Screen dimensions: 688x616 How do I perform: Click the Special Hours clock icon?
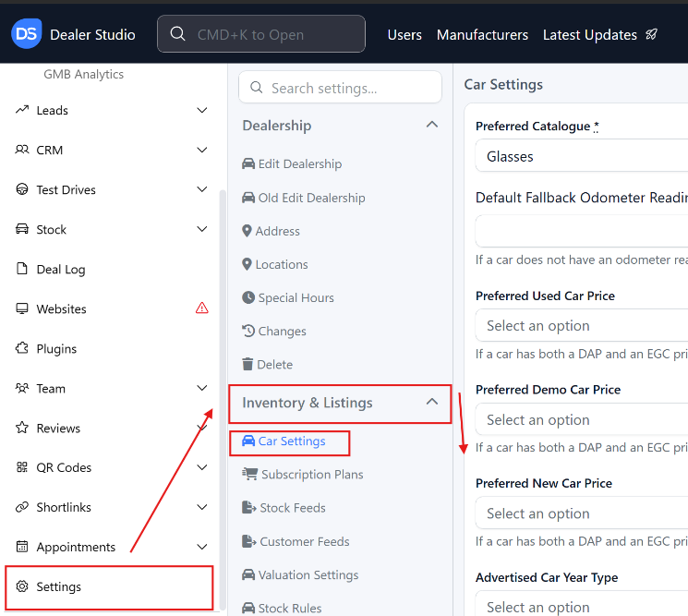(x=248, y=297)
